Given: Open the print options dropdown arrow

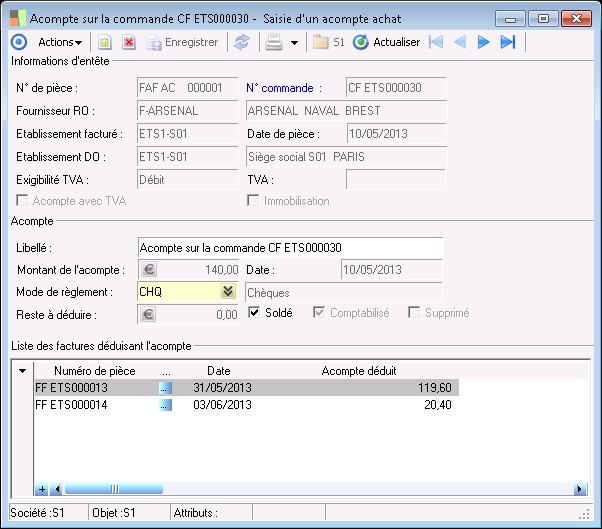Looking at the screenshot, I should (294, 43).
